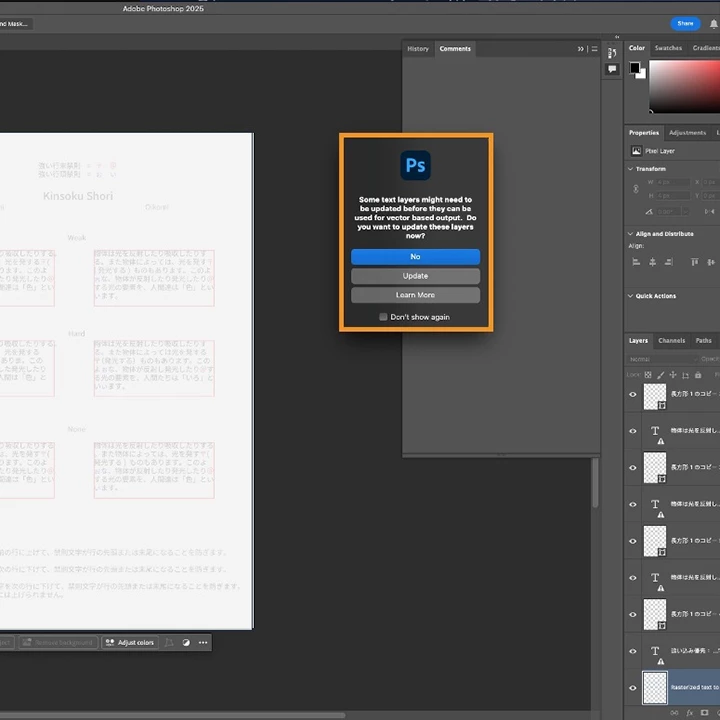Click the link layers icon at panel bottom
This screenshot has height=720, width=720.
(x=674, y=713)
